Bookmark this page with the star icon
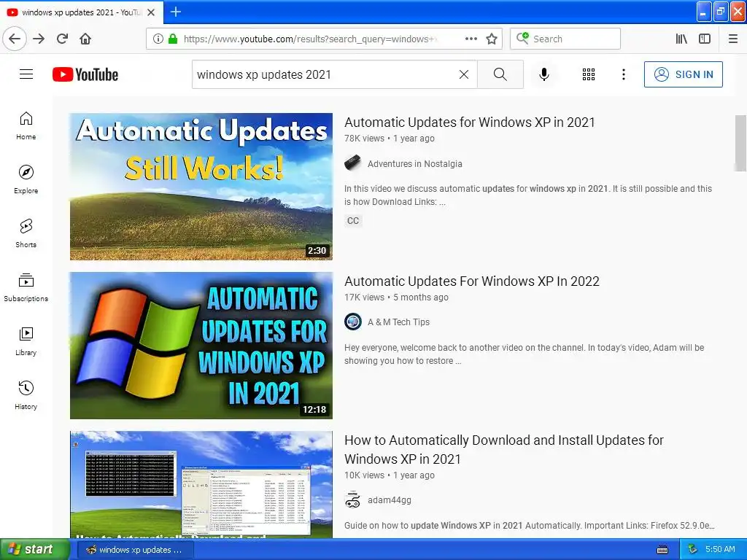 tap(492, 39)
